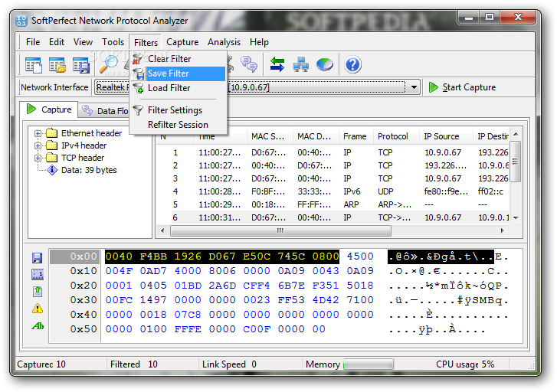Image resolution: width=557 pixels, height=392 pixels.
Task: Expand the TCP header tree node
Action: click(38, 158)
